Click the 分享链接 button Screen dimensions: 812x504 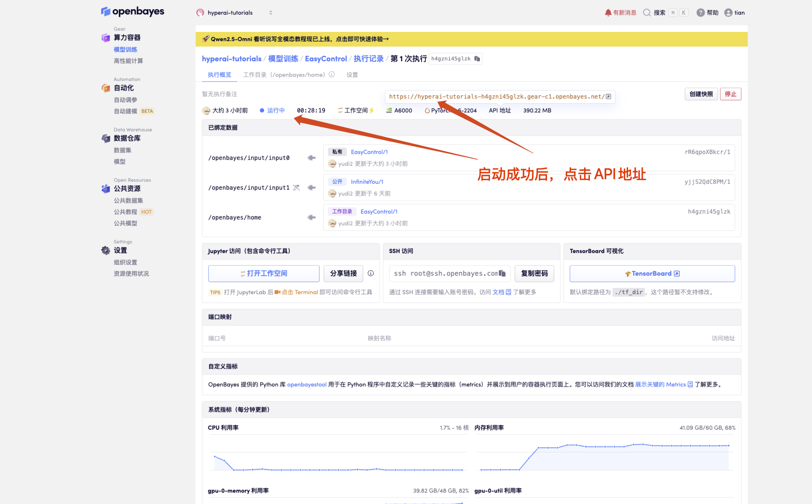[x=343, y=274]
